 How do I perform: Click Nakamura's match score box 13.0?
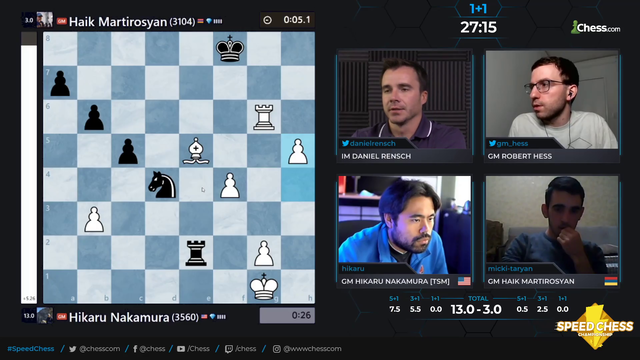pyautogui.click(x=29, y=316)
